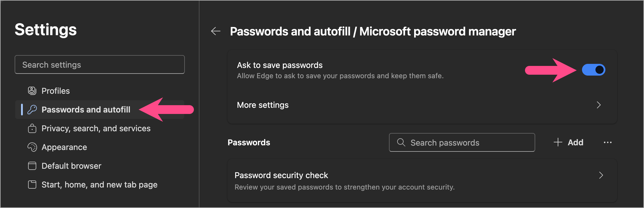Click the Start, home, and new tab page icon

tap(32, 185)
